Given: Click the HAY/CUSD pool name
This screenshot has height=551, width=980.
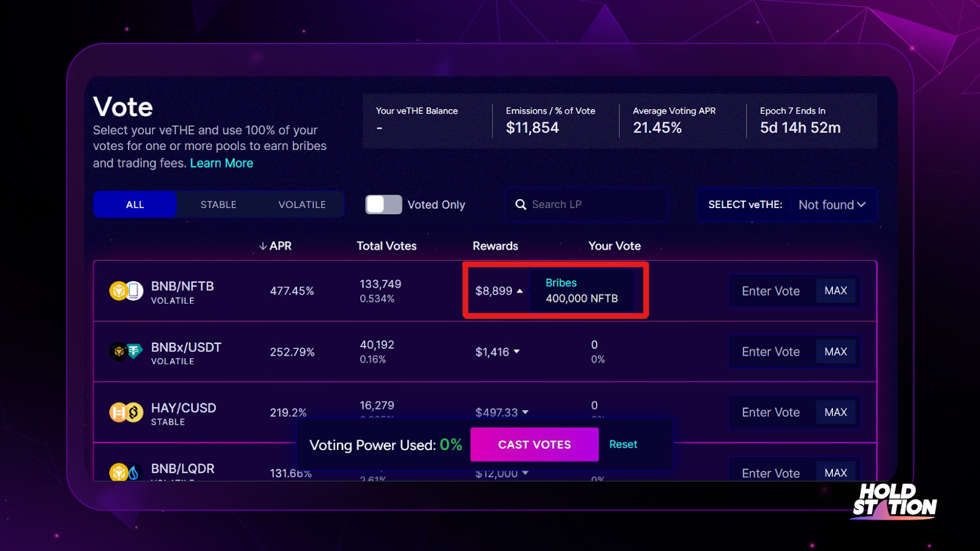Looking at the screenshot, I should click(x=184, y=408).
